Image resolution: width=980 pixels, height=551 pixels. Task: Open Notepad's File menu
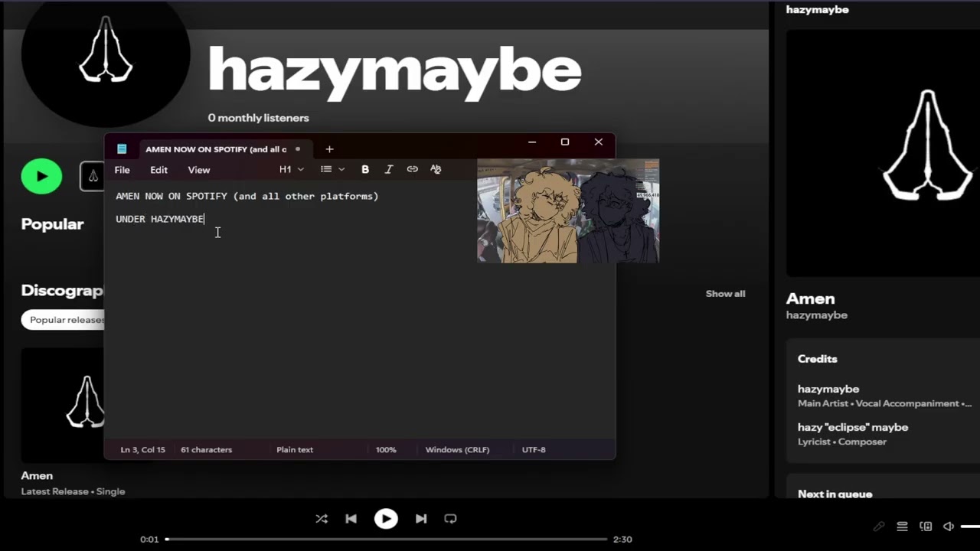(122, 170)
